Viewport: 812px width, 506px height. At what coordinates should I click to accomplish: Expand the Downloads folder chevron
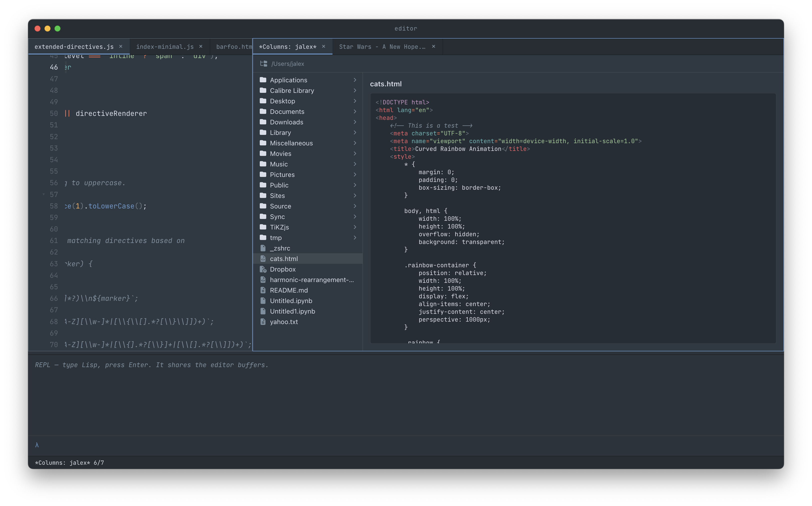pyautogui.click(x=355, y=122)
